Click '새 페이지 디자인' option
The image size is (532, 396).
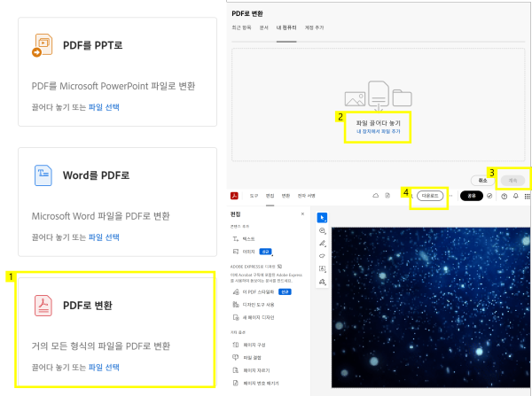pyautogui.click(x=254, y=318)
